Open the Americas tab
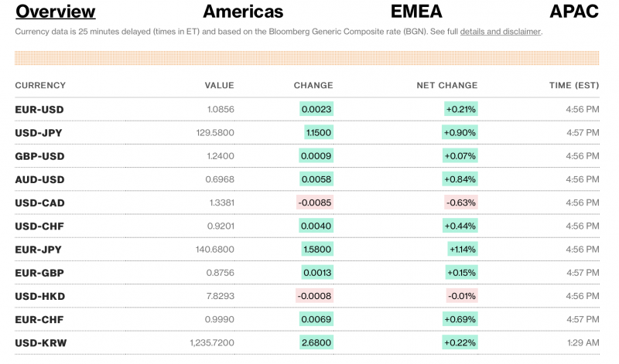This screenshot has height=364, width=619. point(243,12)
